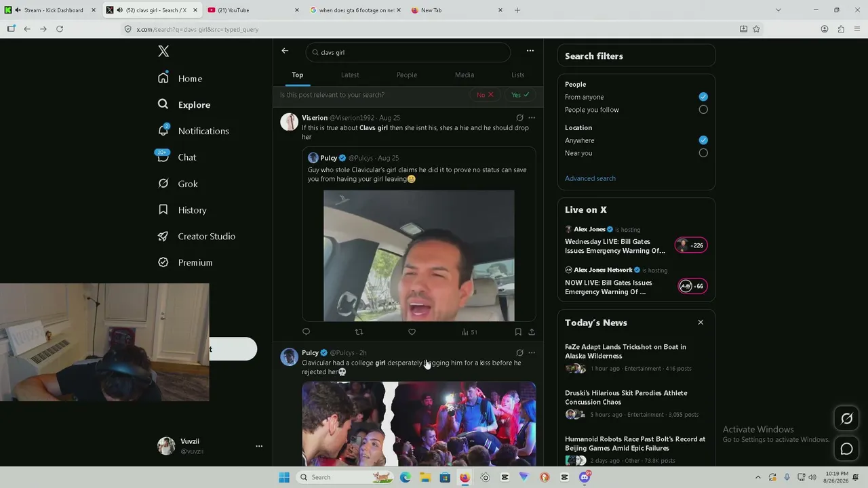Viewport: 868px width, 488px height.
Task: Click Grok icon on Viserion's post
Action: pyautogui.click(x=519, y=118)
